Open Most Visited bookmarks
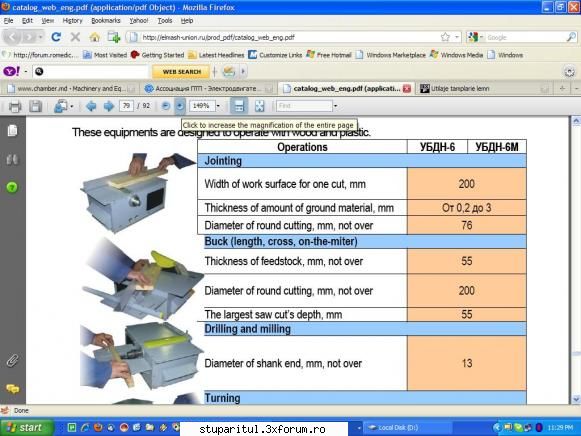 tap(105, 55)
